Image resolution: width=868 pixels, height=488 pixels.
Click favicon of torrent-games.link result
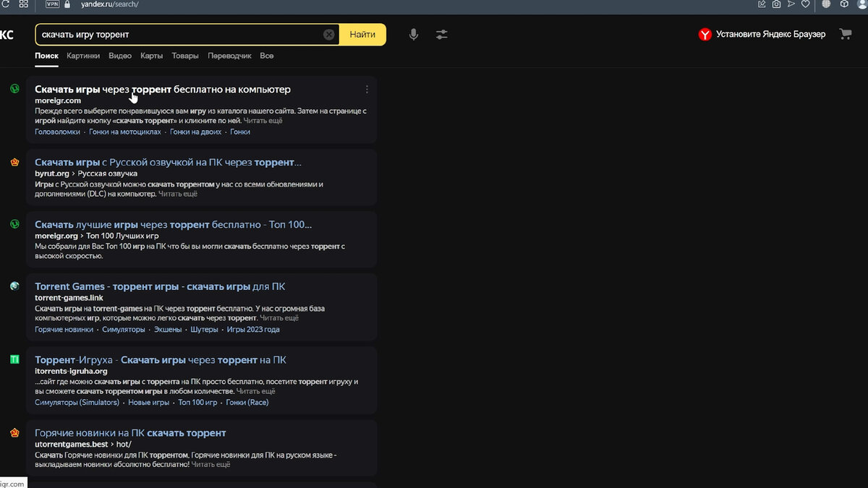point(14,286)
